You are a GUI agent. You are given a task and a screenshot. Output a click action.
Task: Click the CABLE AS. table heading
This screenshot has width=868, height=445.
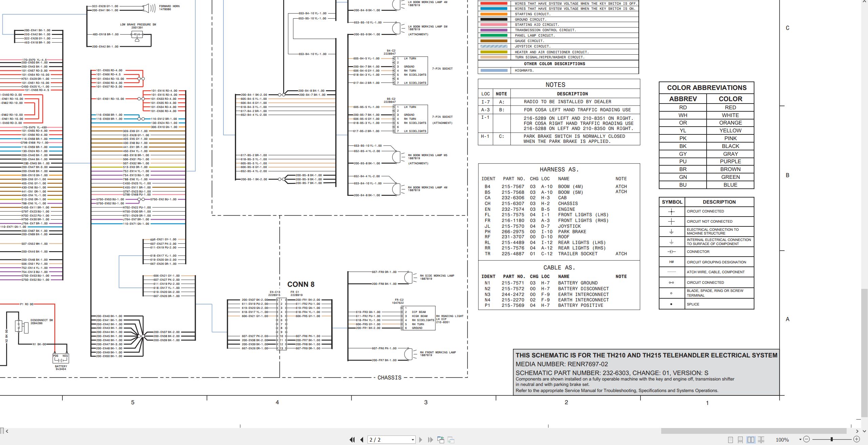pyautogui.click(x=559, y=267)
